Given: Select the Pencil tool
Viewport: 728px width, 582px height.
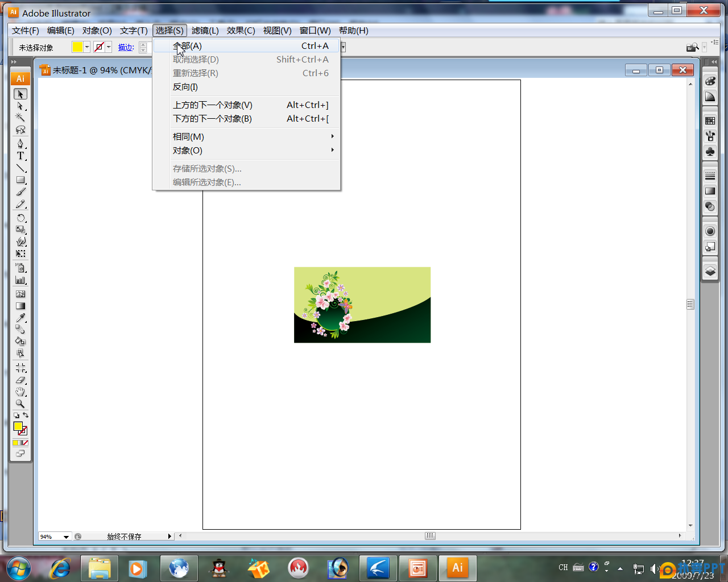Looking at the screenshot, I should click(x=20, y=203).
